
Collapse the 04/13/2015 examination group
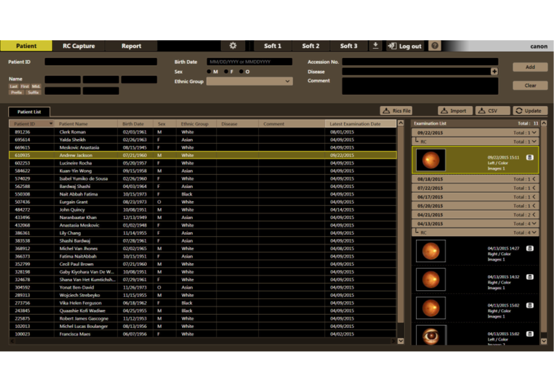click(x=534, y=223)
